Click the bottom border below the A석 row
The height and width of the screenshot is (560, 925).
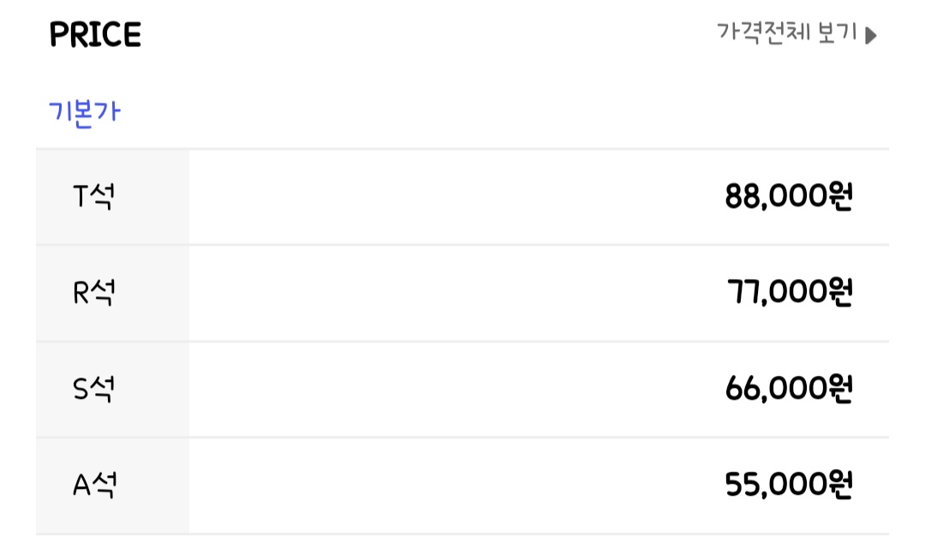click(462, 534)
